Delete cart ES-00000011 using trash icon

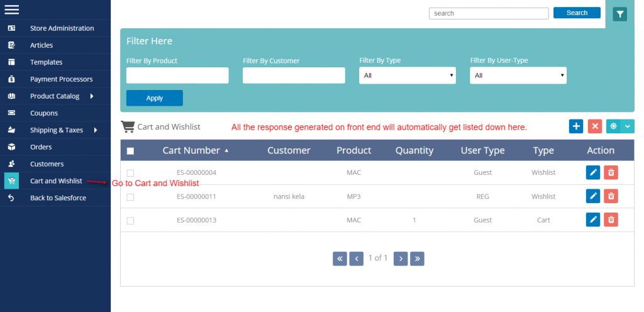pos(611,196)
